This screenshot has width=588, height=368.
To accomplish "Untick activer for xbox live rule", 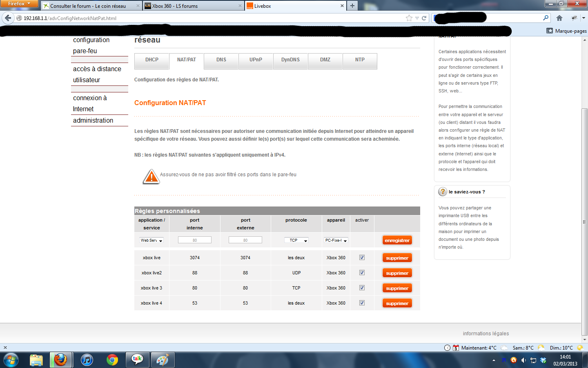I will [x=362, y=258].
